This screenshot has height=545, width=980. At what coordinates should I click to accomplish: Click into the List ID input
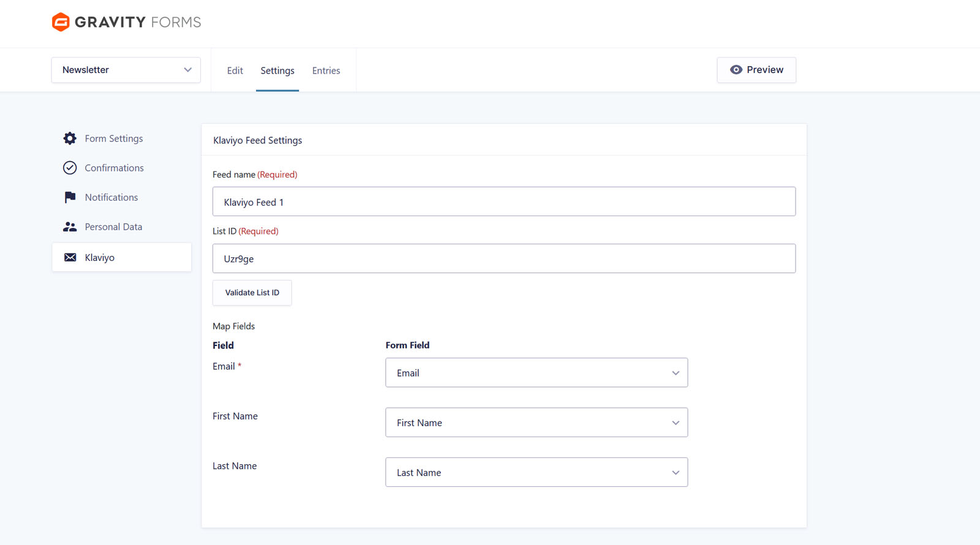tap(503, 258)
